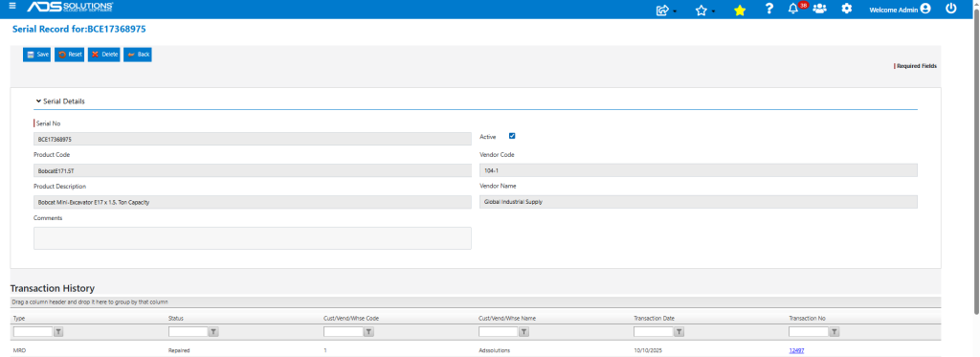The width and height of the screenshot is (980, 357).
Task: Click the Repaired status cell
Action: point(178,350)
